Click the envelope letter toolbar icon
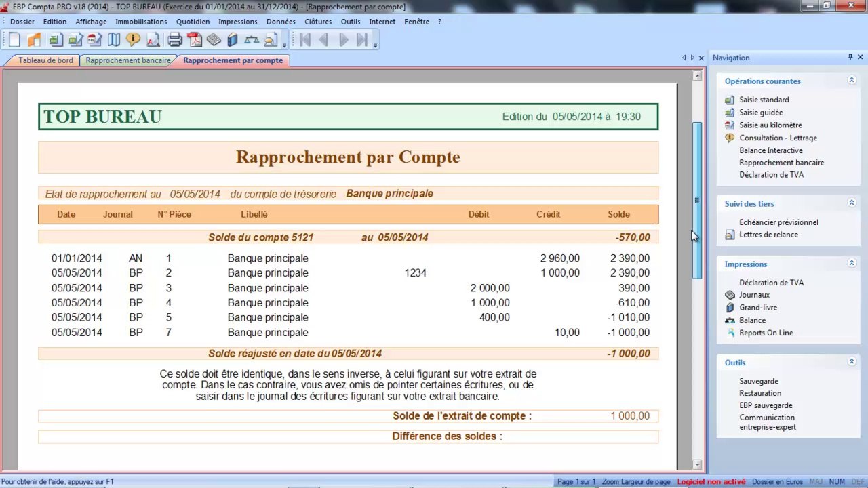The width and height of the screenshot is (868, 488). pyautogui.click(x=271, y=40)
